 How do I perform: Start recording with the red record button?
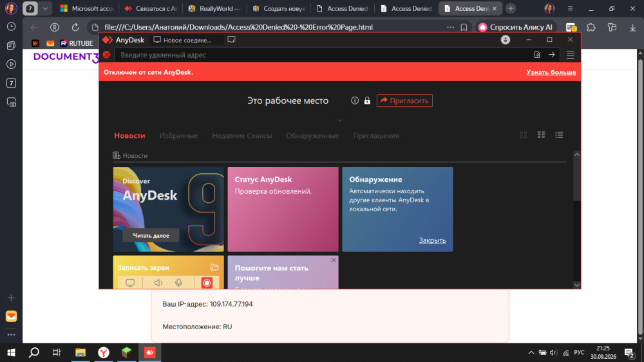tap(207, 283)
